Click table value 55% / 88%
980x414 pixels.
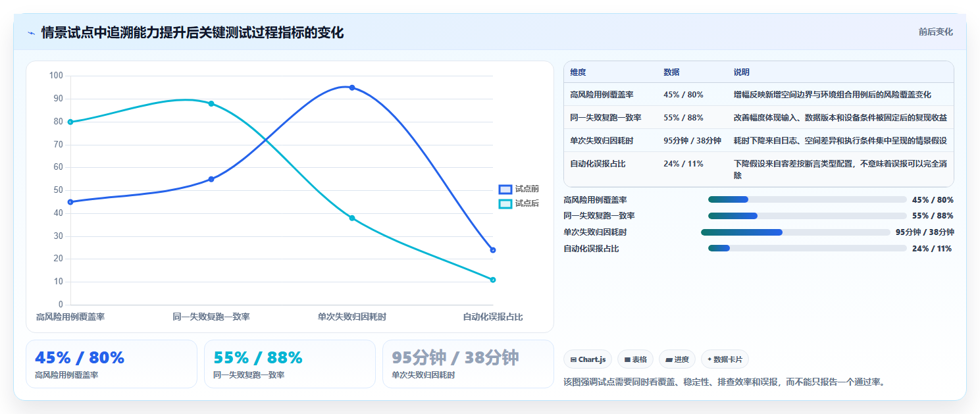(683, 118)
